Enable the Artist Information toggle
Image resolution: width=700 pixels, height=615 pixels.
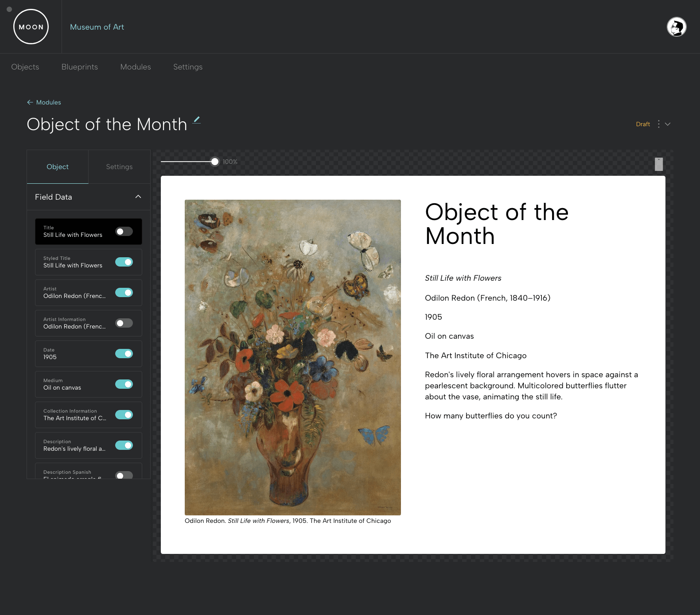124,323
